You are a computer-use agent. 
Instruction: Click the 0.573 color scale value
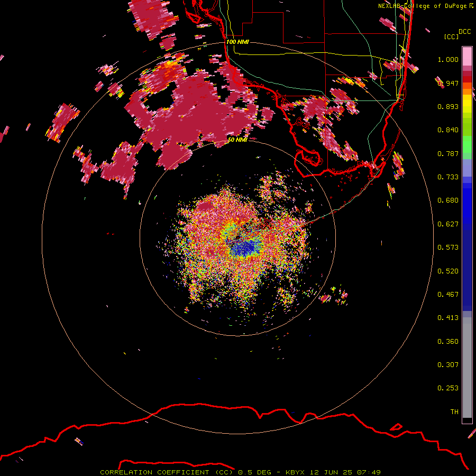click(x=448, y=248)
